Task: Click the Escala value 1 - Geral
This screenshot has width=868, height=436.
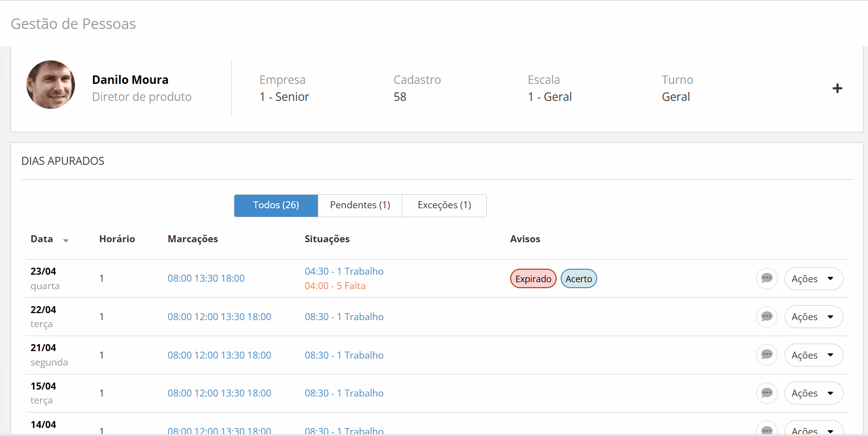Action: point(550,97)
